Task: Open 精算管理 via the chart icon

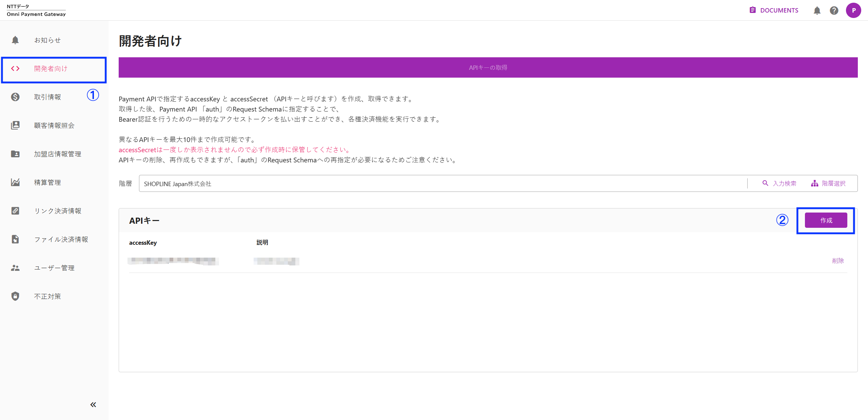Action: pyautogui.click(x=15, y=182)
